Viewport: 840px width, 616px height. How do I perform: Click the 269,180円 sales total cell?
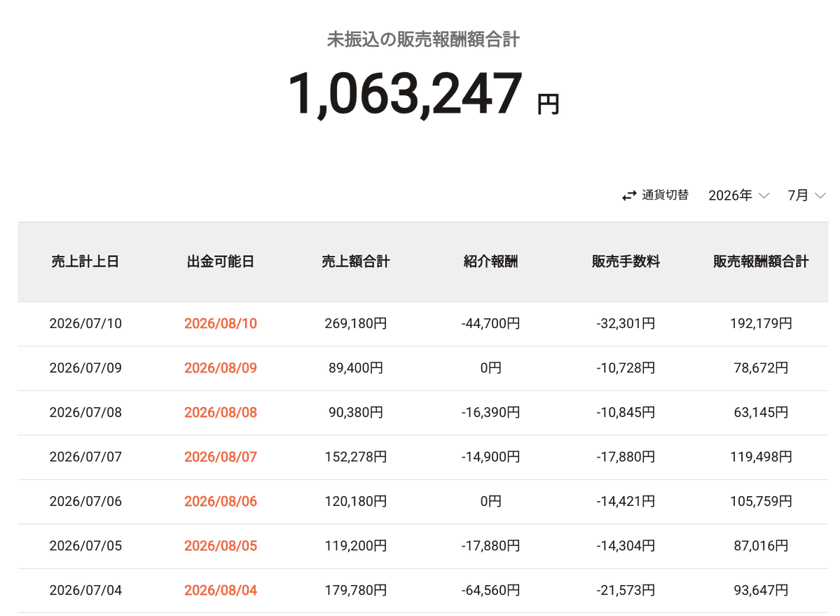[356, 324]
